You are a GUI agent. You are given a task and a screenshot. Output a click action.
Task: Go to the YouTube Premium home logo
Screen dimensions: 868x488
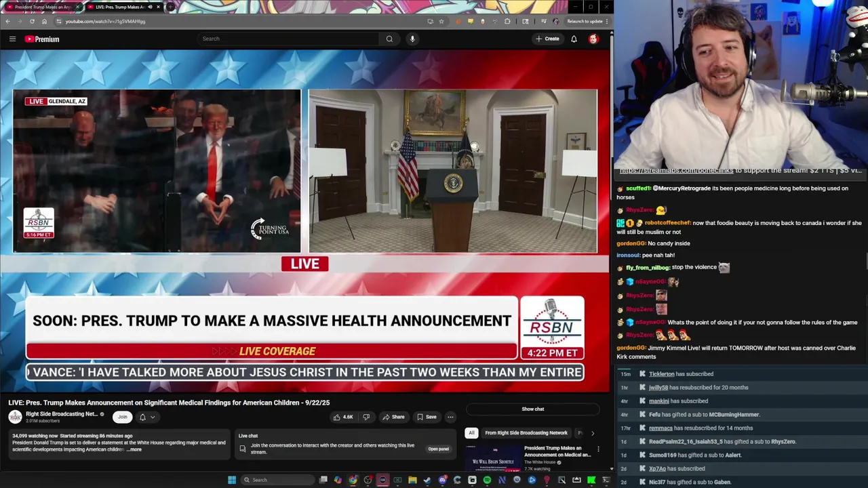[x=42, y=39]
